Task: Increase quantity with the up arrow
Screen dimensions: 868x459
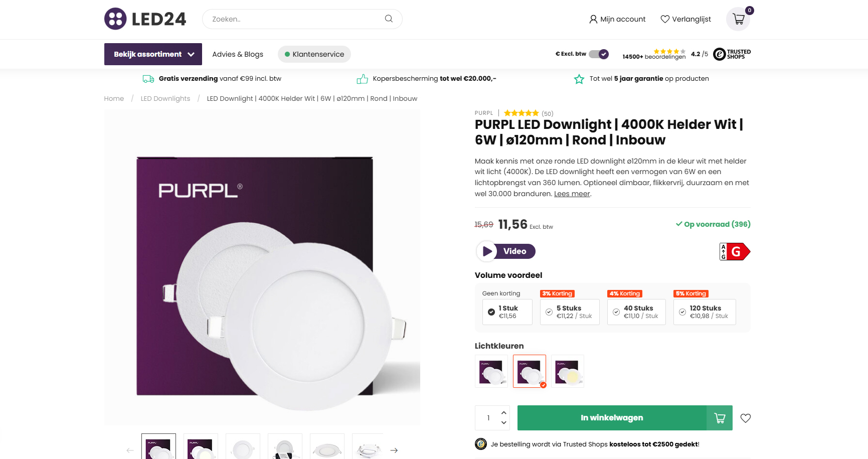Action: [x=504, y=412]
